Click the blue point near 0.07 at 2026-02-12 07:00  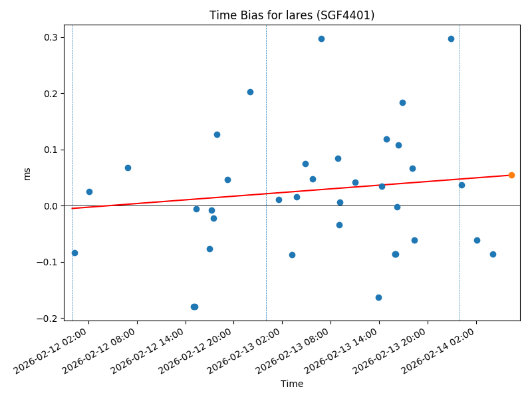coord(128,168)
